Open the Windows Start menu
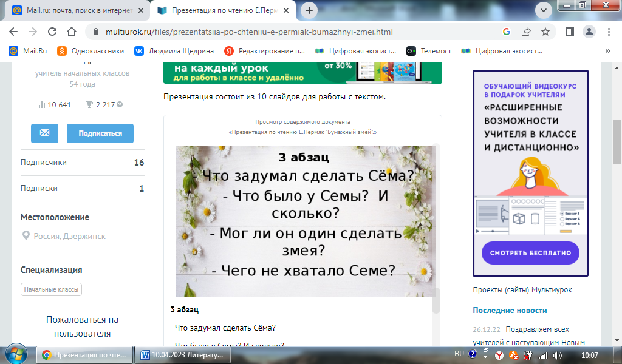 (16, 354)
